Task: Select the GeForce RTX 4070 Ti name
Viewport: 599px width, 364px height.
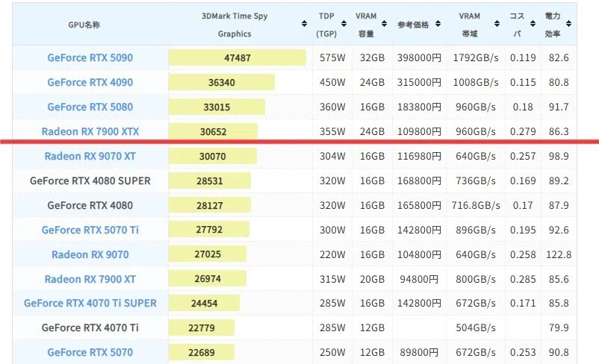Action: tap(90, 327)
